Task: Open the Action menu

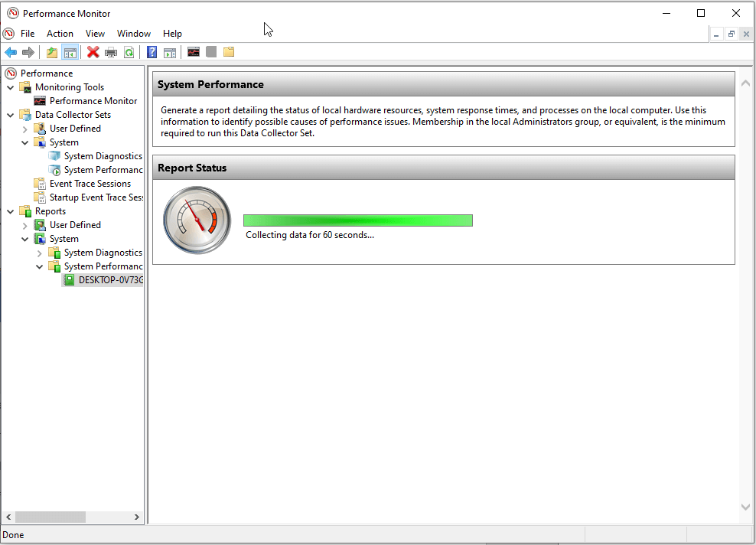Action: [x=60, y=33]
